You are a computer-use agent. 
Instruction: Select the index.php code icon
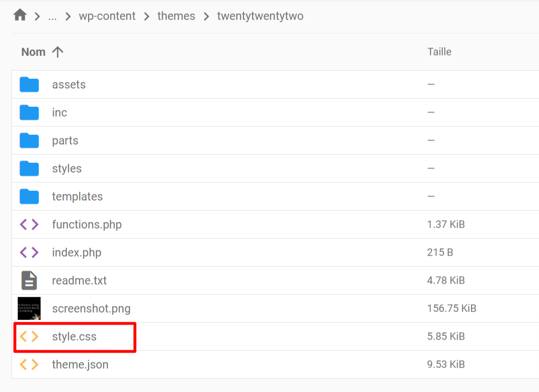coord(29,253)
